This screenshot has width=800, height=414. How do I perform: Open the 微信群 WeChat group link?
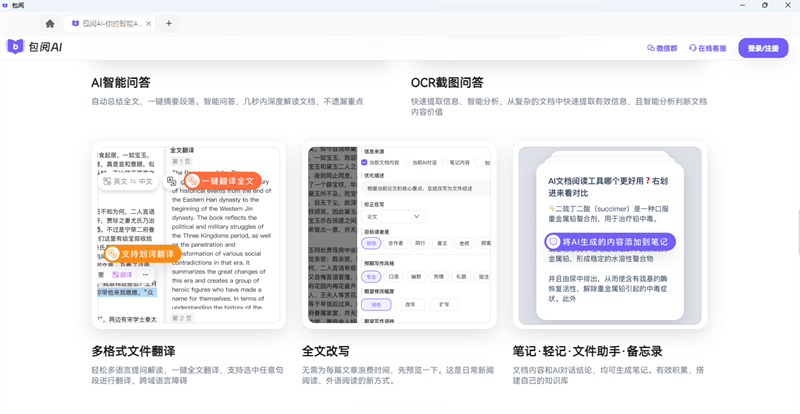coord(662,48)
